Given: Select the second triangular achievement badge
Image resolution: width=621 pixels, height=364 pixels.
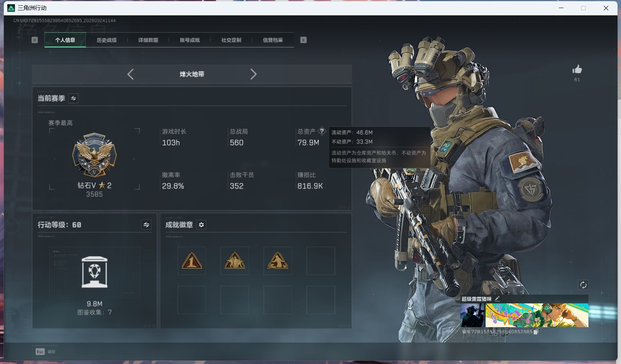Looking at the screenshot, I should click(x=235, y=261).
